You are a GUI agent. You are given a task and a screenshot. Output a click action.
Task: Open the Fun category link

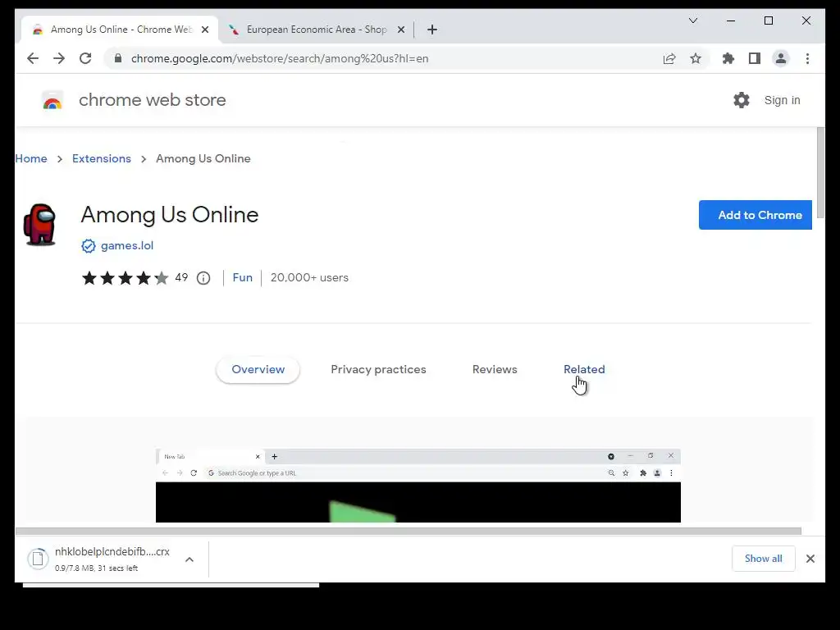pos(242,277)
